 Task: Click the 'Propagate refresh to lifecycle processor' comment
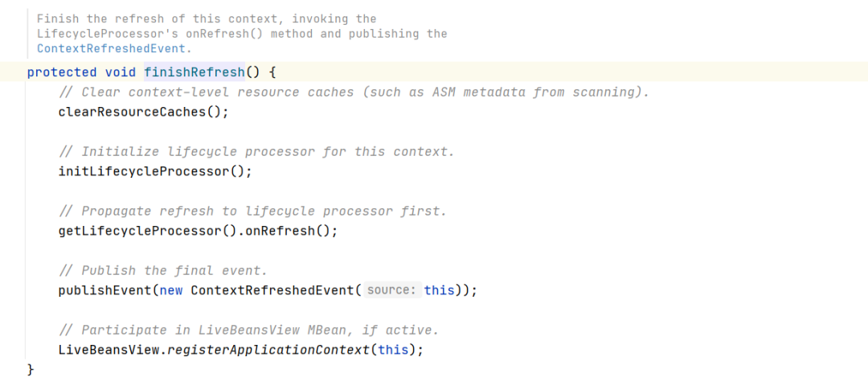click(x=252, y=211)
